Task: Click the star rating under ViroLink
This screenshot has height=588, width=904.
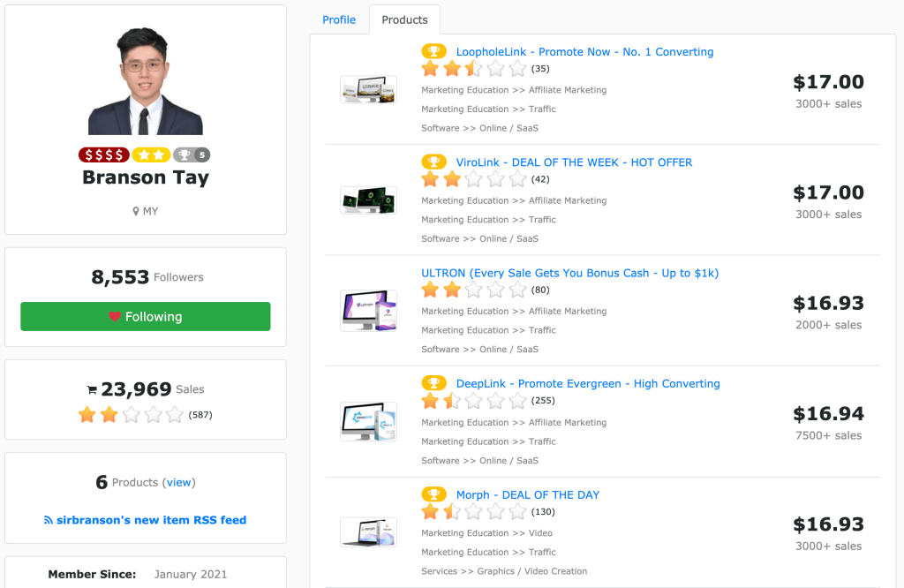Action: (x=474, y=179)
